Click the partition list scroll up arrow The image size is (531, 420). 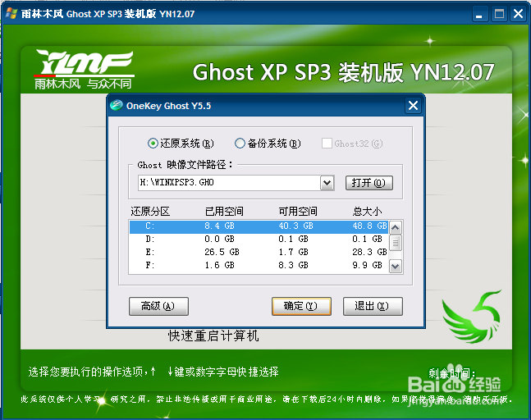coord(396,227)
